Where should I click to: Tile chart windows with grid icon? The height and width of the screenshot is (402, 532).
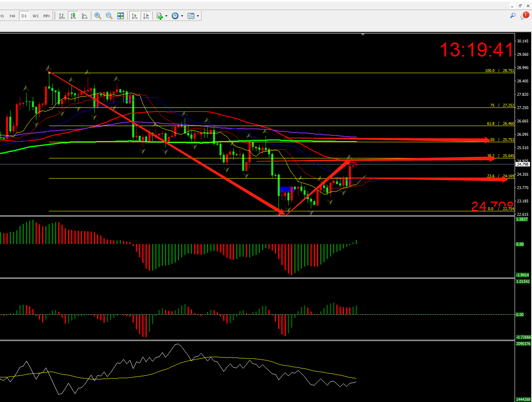(120, 16)
